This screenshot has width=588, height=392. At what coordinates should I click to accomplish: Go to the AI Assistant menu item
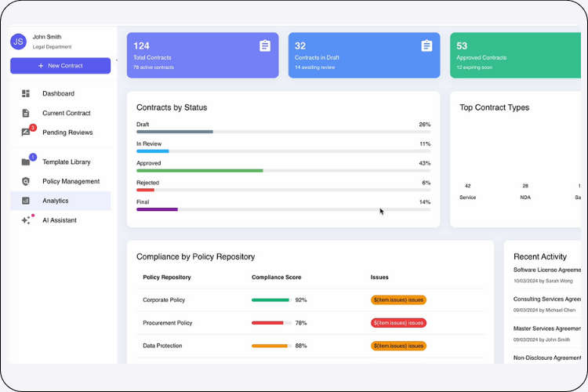click(x=60, y=221)
